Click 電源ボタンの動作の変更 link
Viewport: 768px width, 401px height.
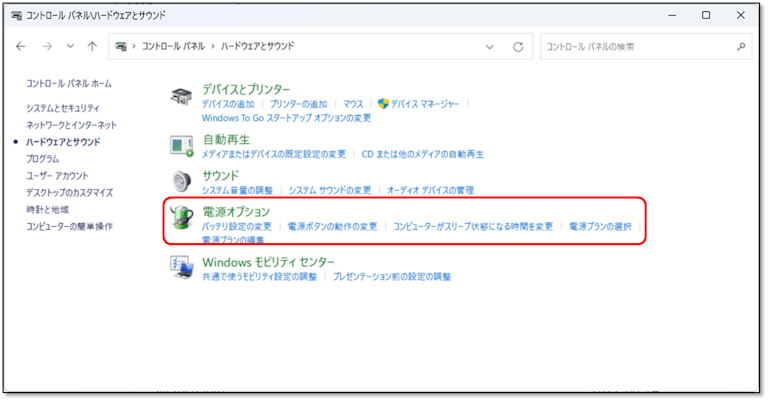[333, 227]
